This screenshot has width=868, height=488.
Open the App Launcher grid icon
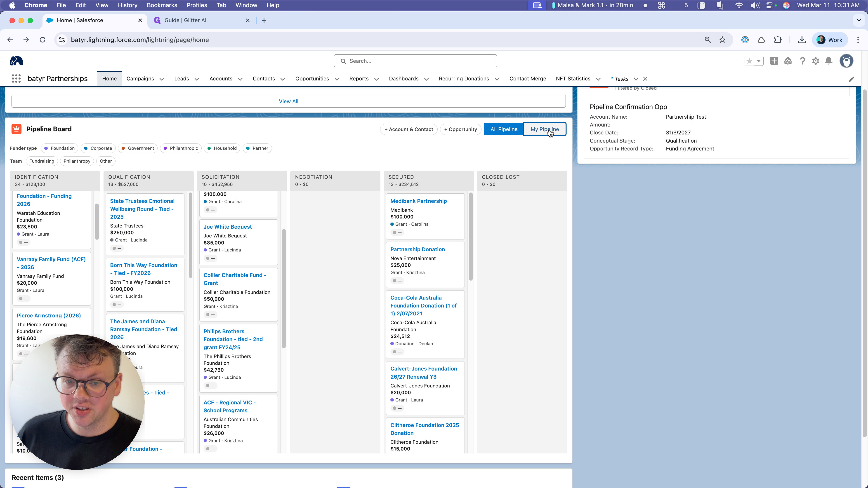pyautogui.click(x=16, y=78)
